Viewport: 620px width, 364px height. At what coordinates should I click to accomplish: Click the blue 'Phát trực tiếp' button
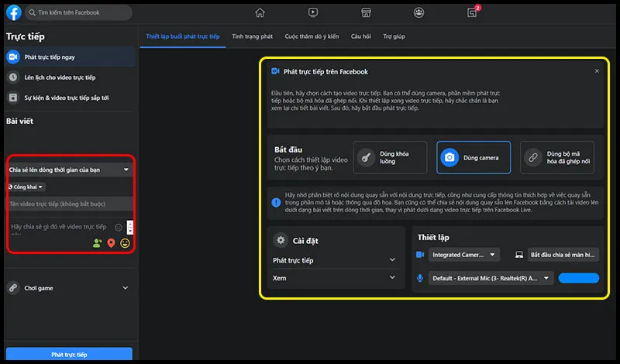pyautogui.click(x=69, y=355)
